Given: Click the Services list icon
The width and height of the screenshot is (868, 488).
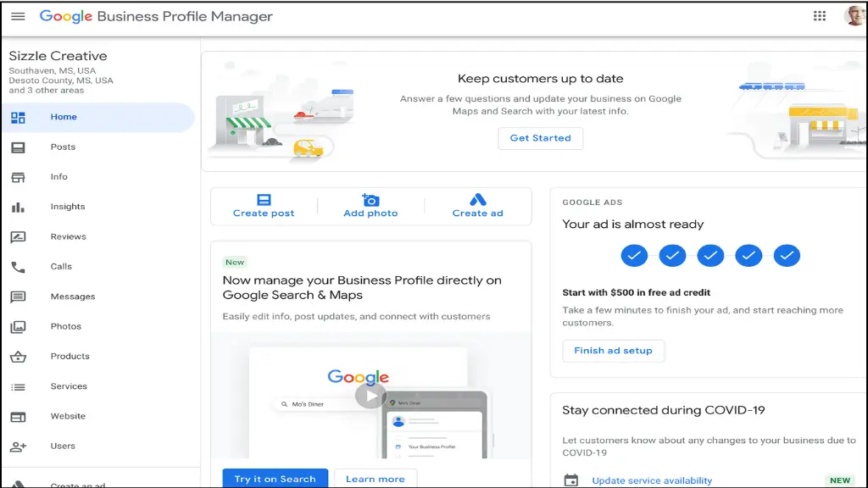Looking at the screenshot, I should coord(18,386).
